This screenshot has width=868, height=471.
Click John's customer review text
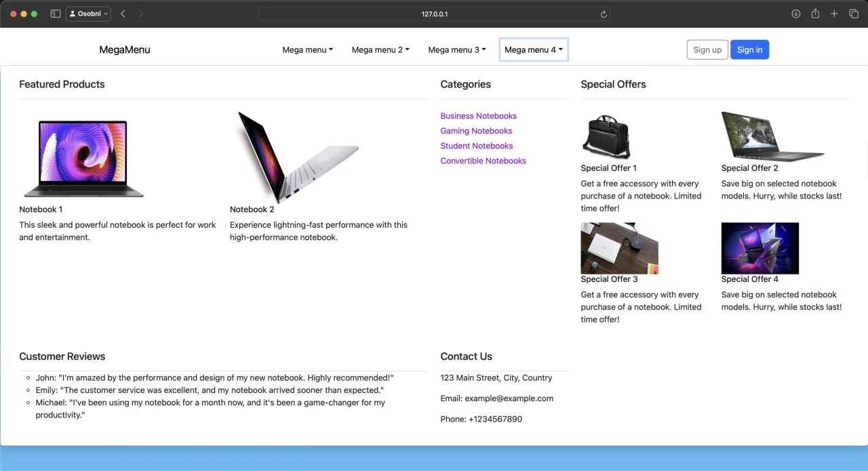click(x=215, y=378)
